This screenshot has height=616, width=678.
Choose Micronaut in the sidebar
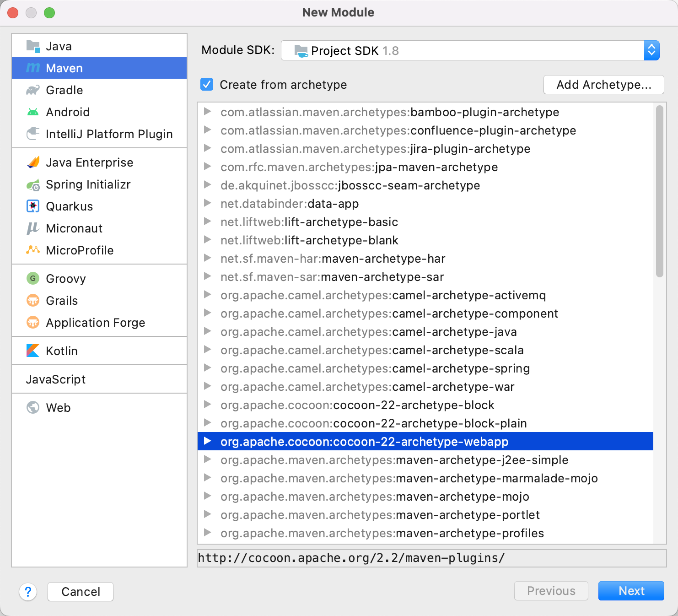click(x=99, y=228)
